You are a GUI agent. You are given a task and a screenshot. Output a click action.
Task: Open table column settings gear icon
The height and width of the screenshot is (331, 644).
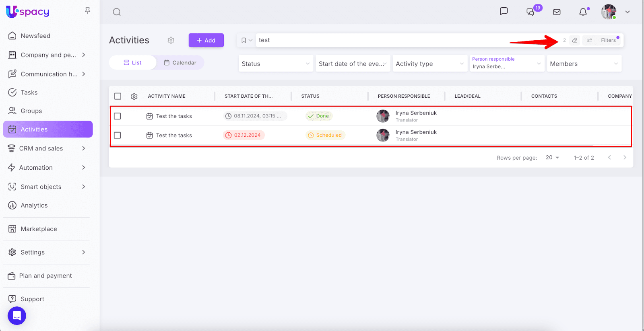coord(134,97)
